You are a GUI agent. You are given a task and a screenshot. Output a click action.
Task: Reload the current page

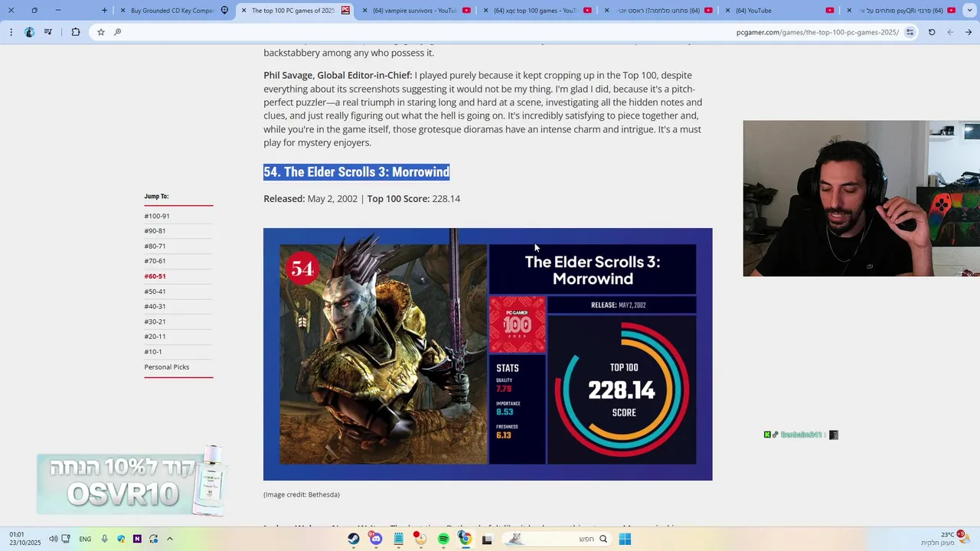(932, 32)
